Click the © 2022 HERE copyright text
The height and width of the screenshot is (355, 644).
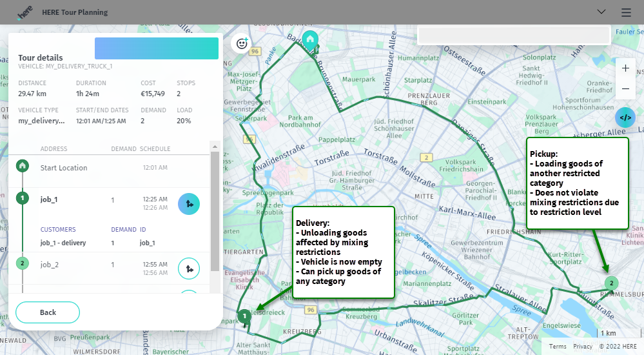click(618, 347)
